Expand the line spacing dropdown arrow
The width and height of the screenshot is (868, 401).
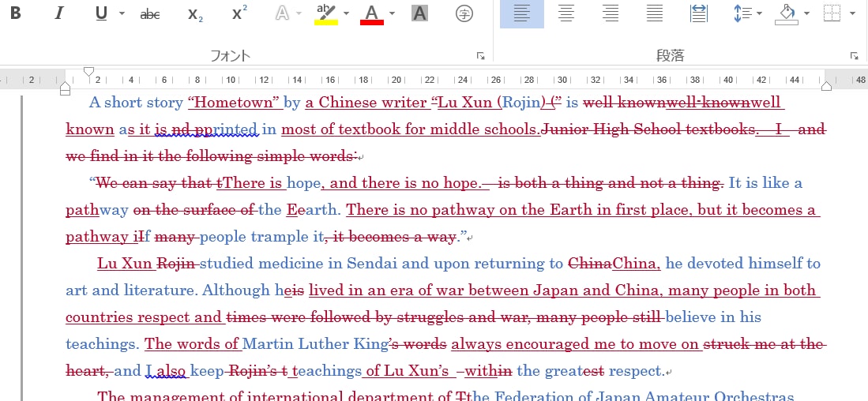tap(759, 13)
